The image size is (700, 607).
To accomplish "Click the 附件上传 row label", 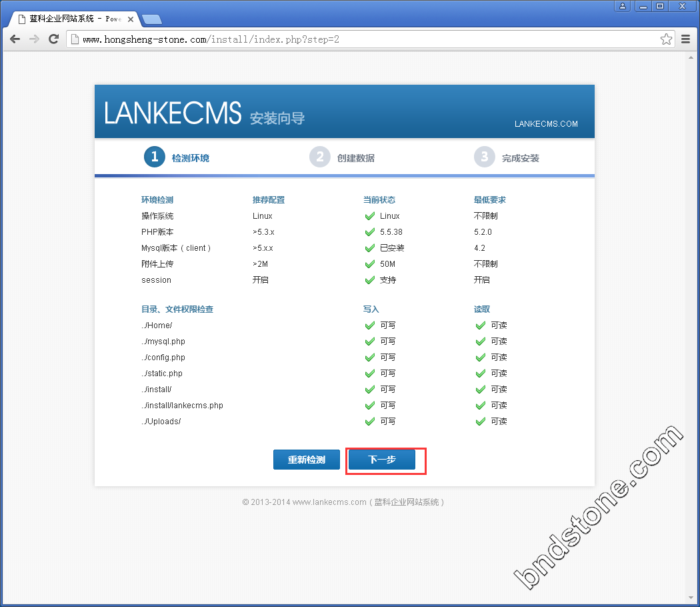I will [x=157, y=264].
